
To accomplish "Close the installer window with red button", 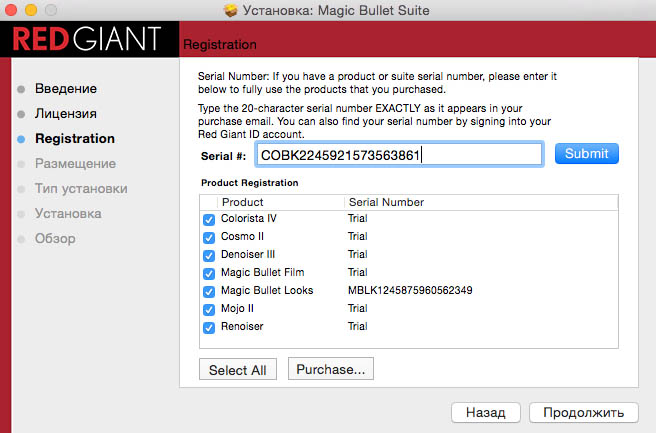I will [x=11, y=10].
